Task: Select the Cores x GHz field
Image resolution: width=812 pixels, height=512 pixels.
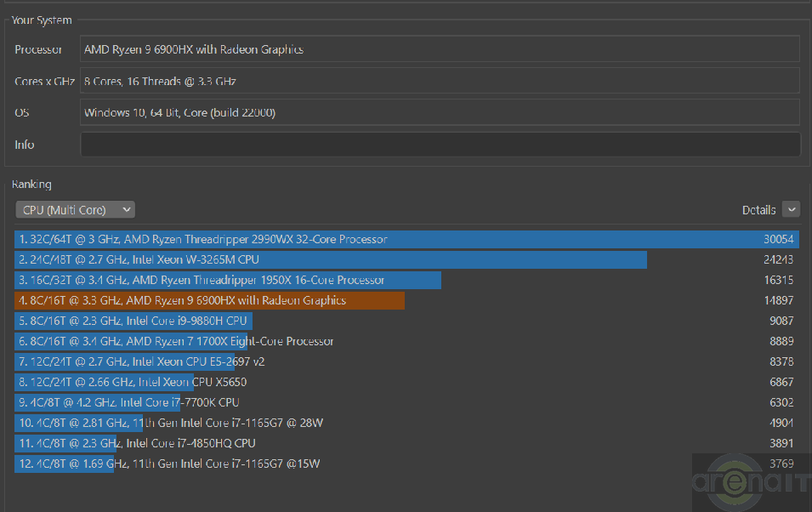Action: tap(440, 82)
